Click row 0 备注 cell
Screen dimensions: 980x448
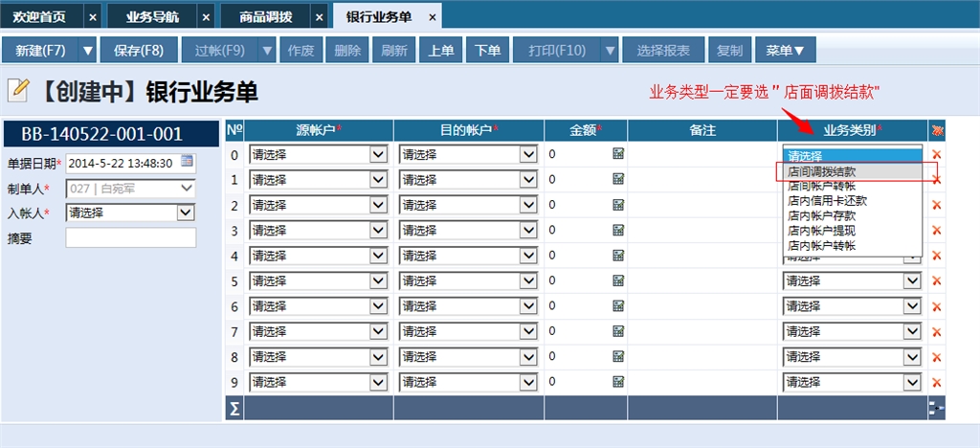(x=702, y=154)
